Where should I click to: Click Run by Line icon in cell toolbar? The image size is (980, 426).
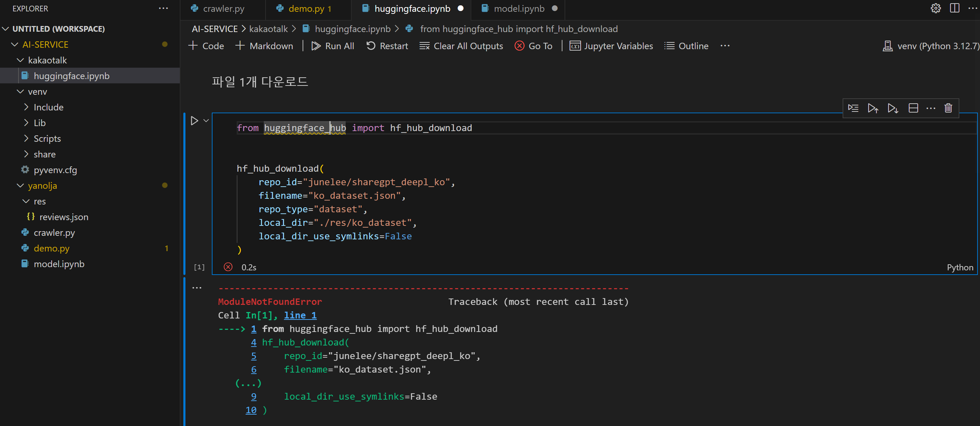[853, 108]
